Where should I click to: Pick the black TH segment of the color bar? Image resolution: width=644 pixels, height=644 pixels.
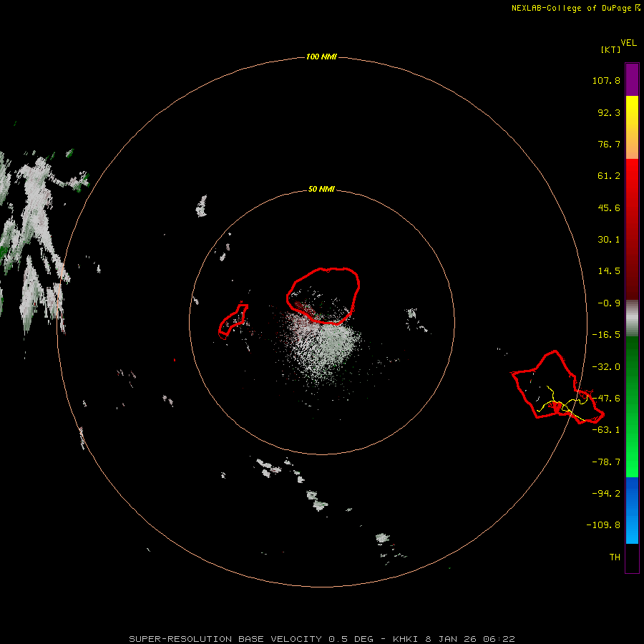pyautogui.click(x=632, y=558)
